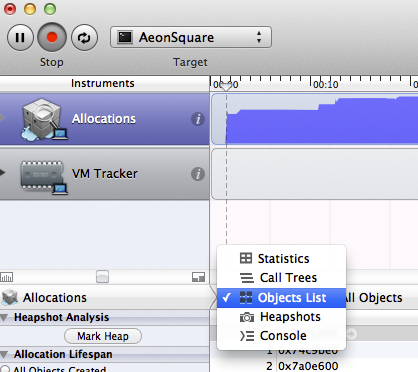
Task: Choose Heapshots from the popup menu
Action: pyautogui.click(x=281, y=317)
